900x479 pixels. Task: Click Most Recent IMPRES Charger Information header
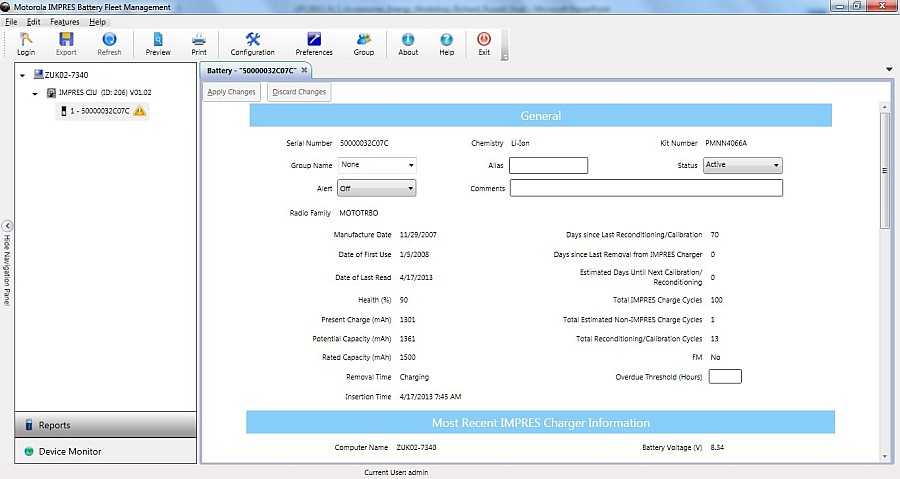coord(541,423)
